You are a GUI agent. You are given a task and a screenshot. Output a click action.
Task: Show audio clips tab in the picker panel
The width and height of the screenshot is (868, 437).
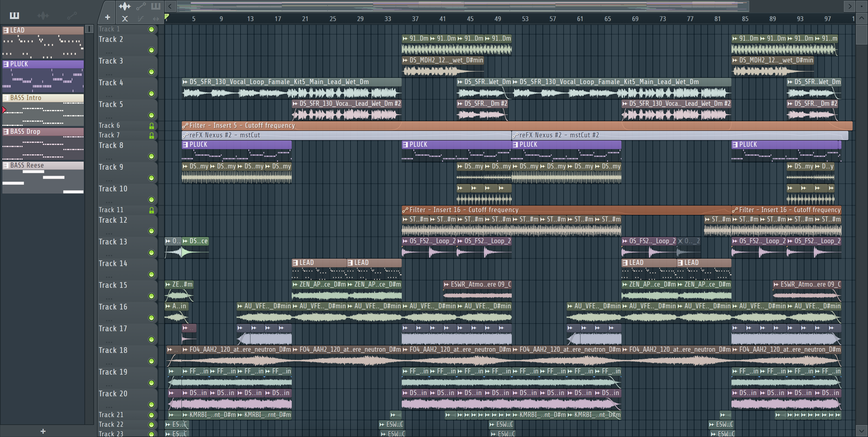pyautogui.click(x=43, y=15)
